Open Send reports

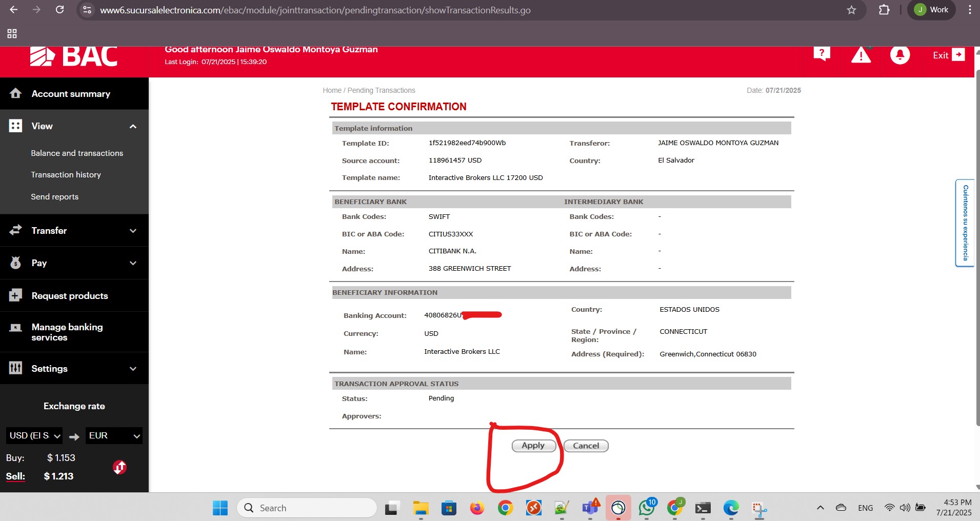pyautogui.click(x=54, y=197)
